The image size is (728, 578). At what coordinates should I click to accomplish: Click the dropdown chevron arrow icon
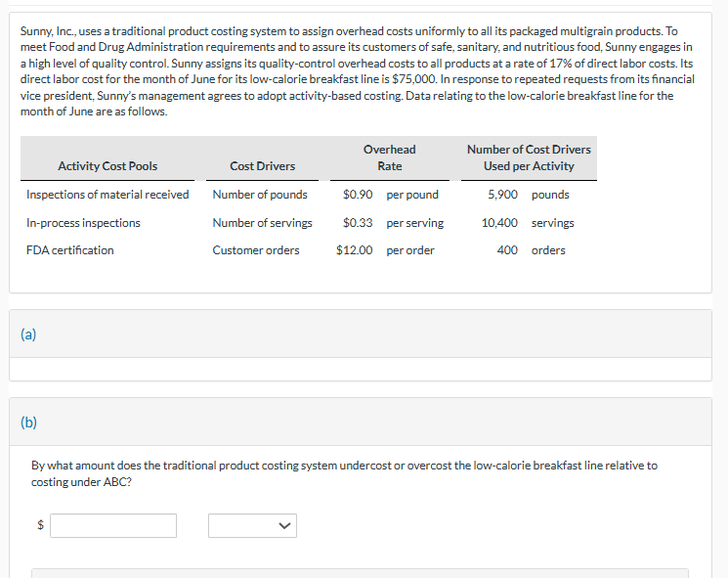284,525
